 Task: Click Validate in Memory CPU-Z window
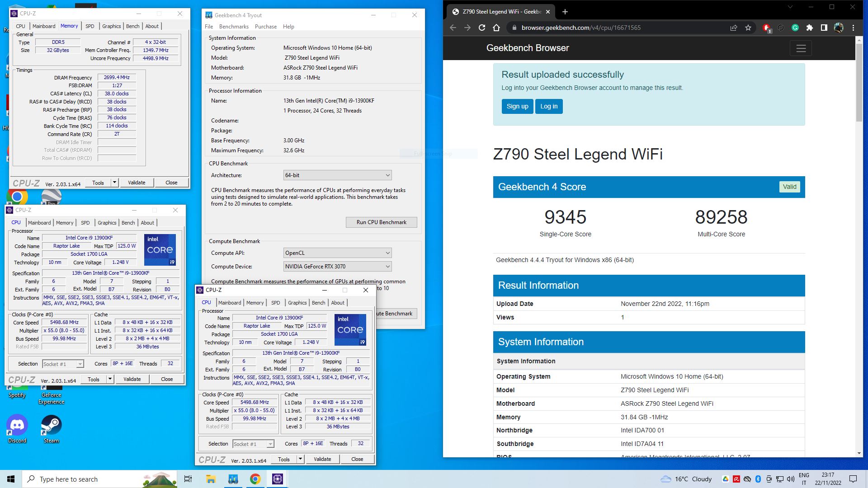click(137, 183)
